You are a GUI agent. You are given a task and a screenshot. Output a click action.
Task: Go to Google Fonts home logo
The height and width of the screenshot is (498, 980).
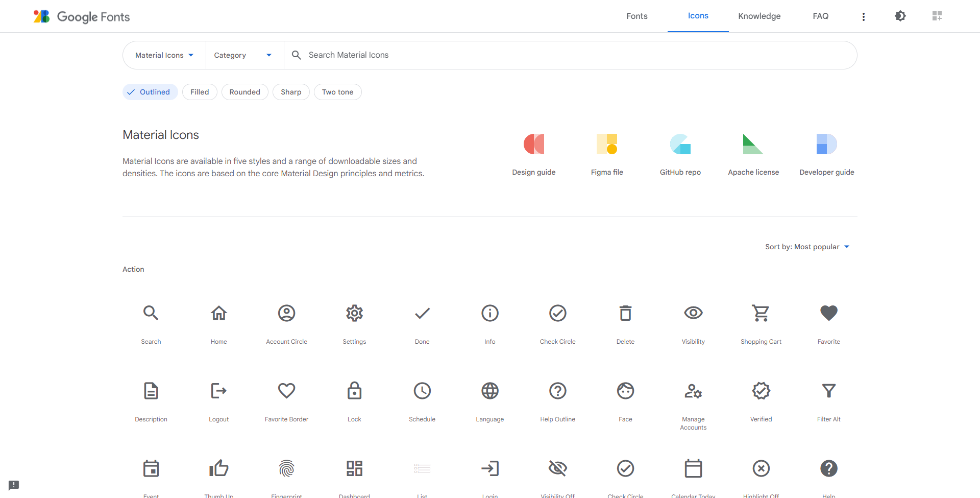click(82, 16)
